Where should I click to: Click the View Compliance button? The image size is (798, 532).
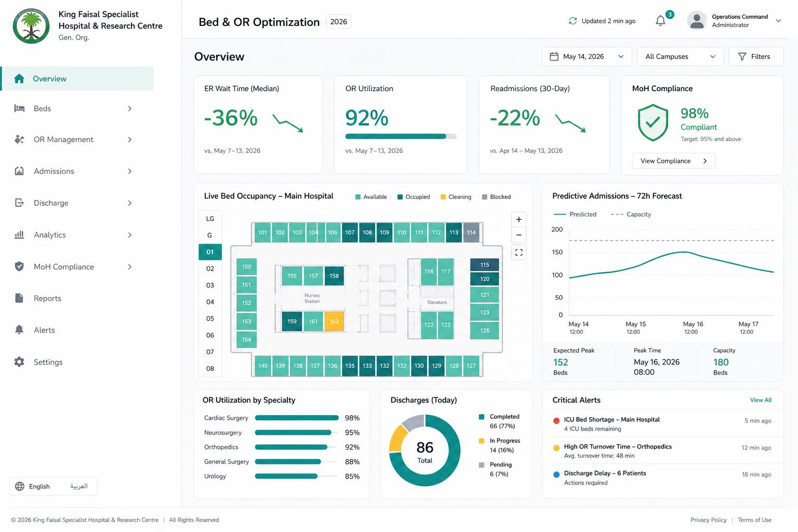click(674, 161)
